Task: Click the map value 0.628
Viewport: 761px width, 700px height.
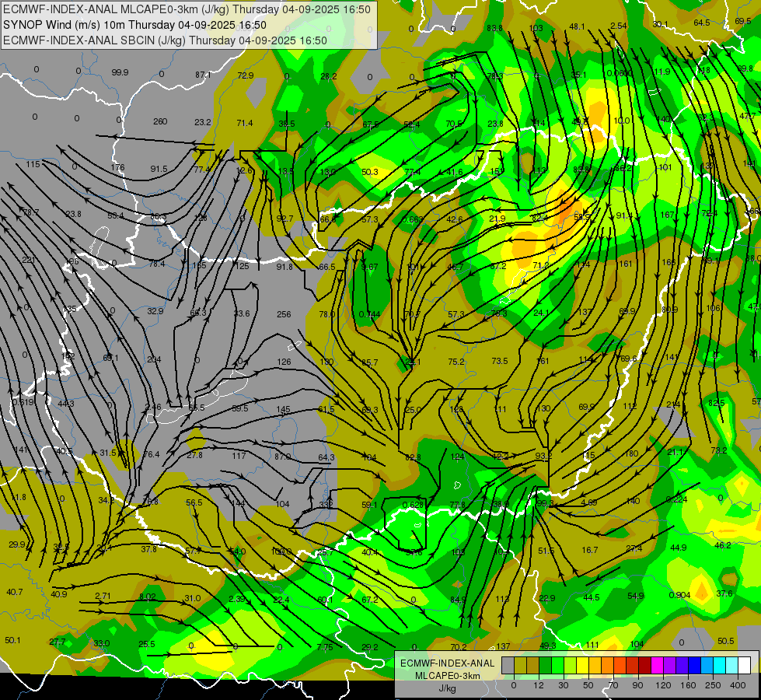Action: pos(413,506)
